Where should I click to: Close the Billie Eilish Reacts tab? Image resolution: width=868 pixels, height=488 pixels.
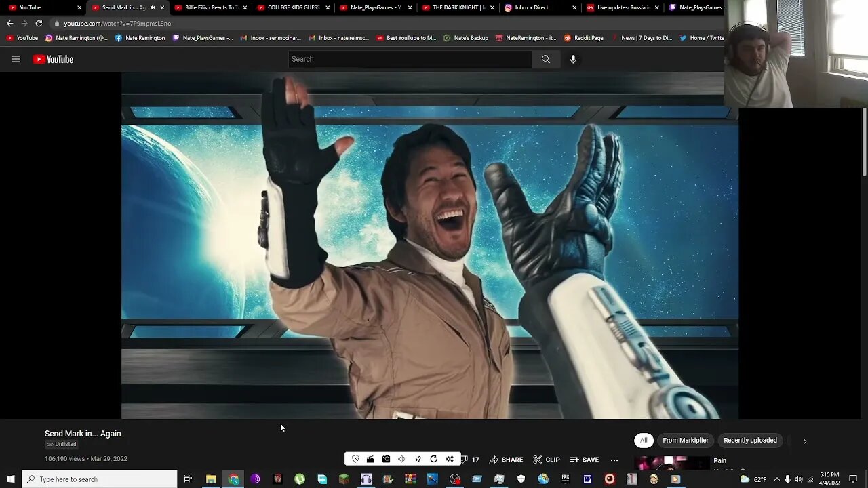pos(245,7)
